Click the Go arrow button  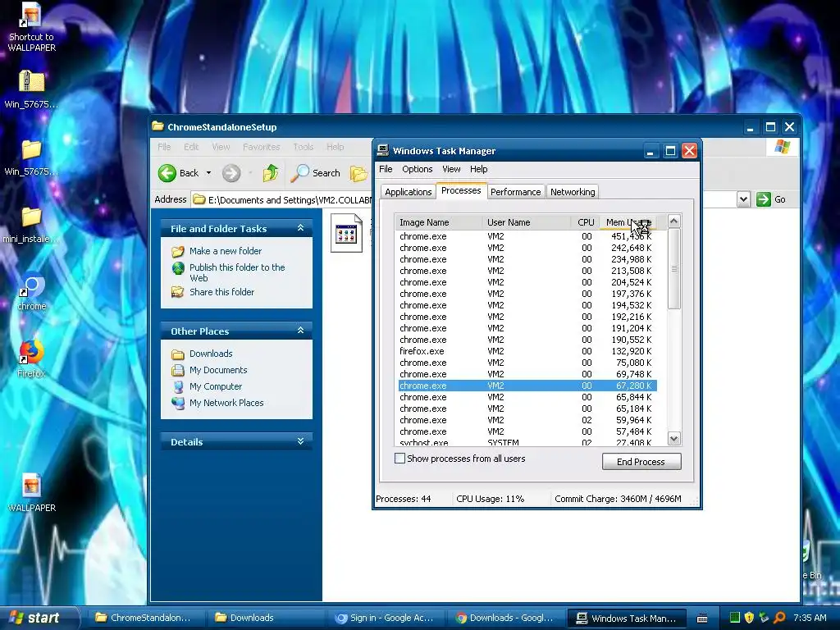click(x=764, y=199)
